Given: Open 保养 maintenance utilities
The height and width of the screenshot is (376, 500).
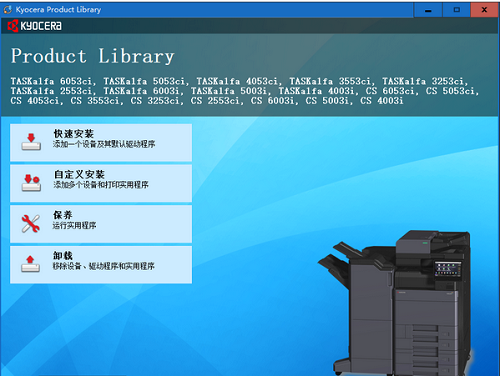Looking at the screenshot, I should pyautogui.click(x=101, y=224).
